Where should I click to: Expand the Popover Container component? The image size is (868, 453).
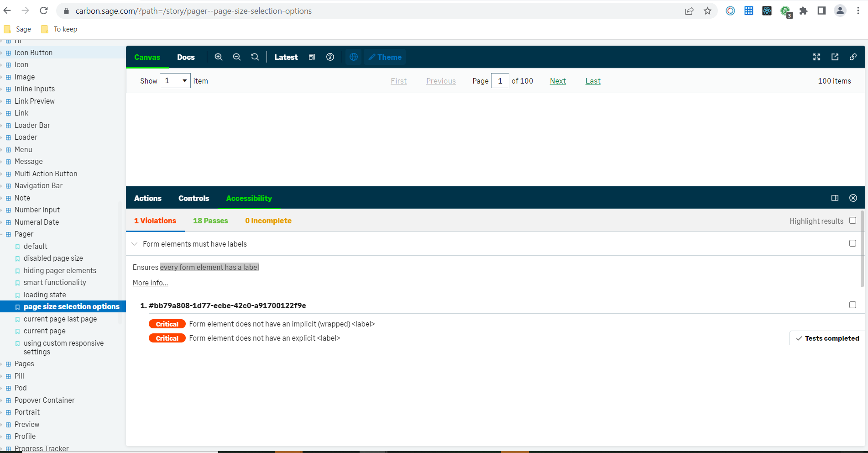pos(44,400)
